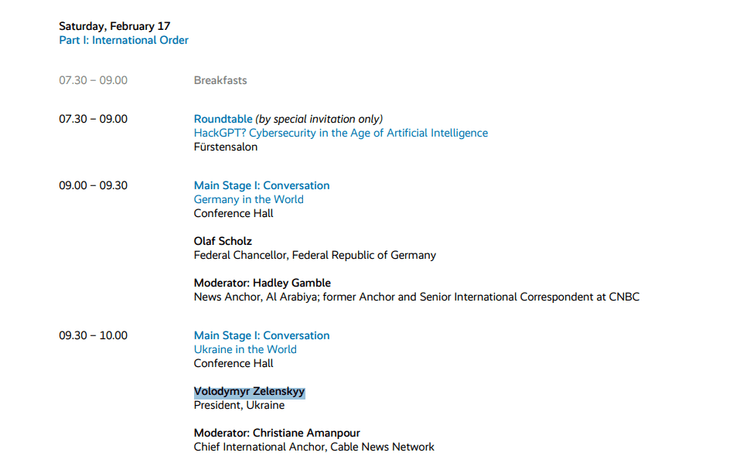
Task: Click the "09.30 – 10.00" time slot
Action: click(x=93, y=335)
